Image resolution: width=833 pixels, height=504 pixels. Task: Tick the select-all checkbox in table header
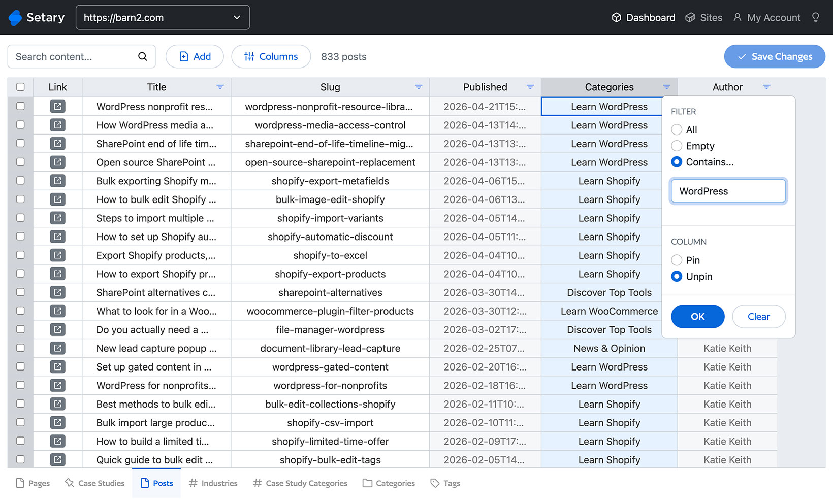[x=20, y=87]
